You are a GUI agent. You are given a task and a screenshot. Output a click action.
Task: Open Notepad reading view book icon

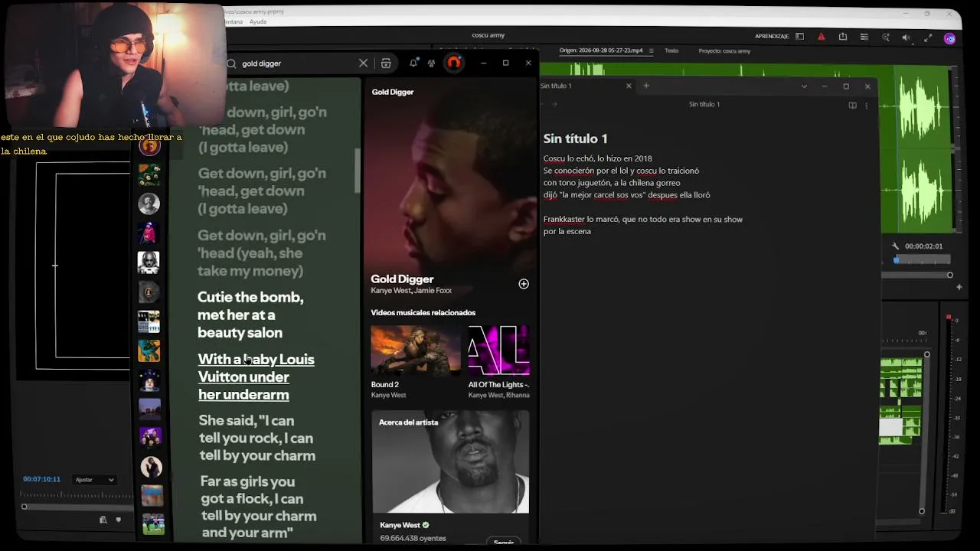click(x=852, y=105)
